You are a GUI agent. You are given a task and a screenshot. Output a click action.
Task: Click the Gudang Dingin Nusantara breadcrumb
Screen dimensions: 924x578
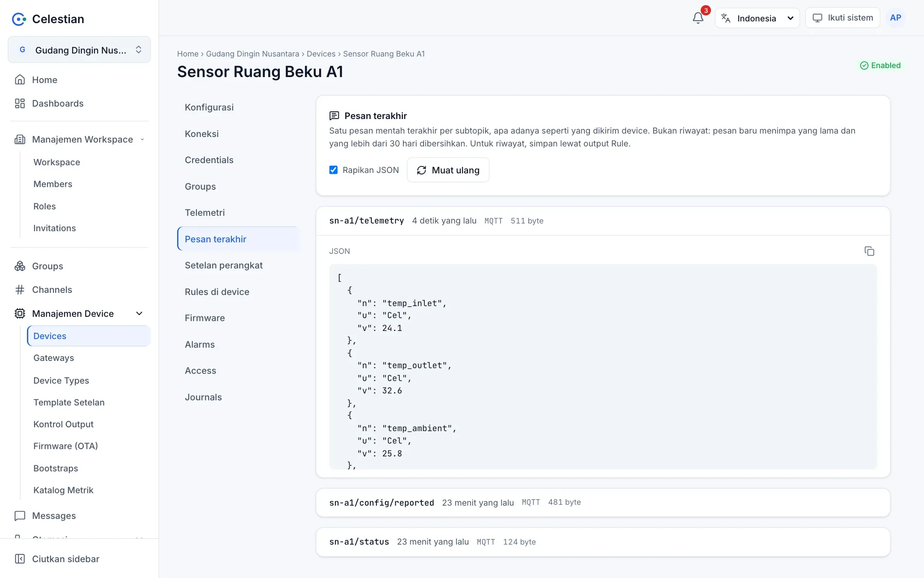[x=252, y=54]
